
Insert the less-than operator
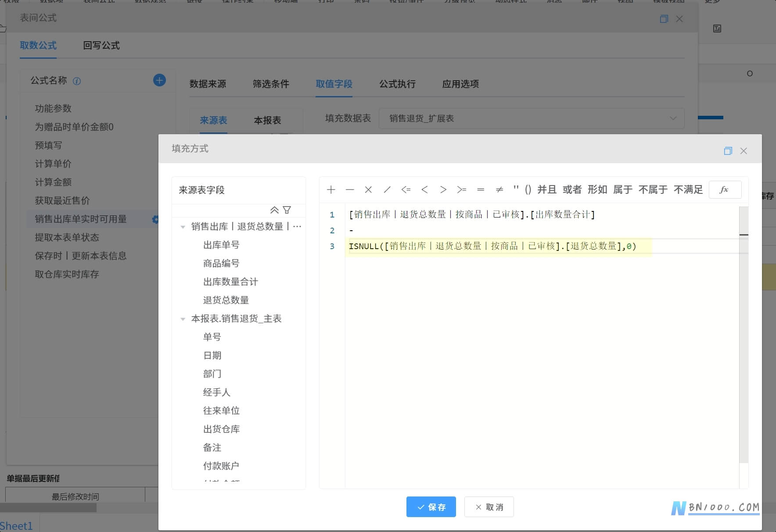coord(424,189)
